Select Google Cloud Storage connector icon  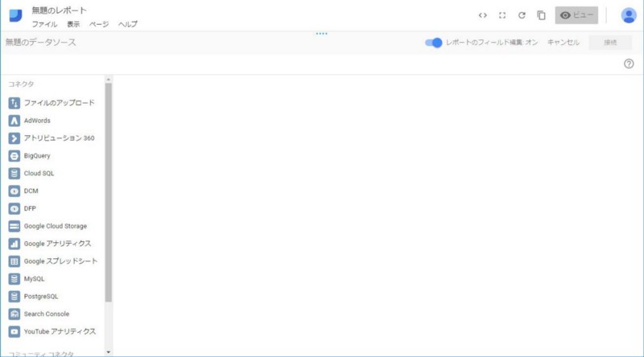tap(14, 226)
